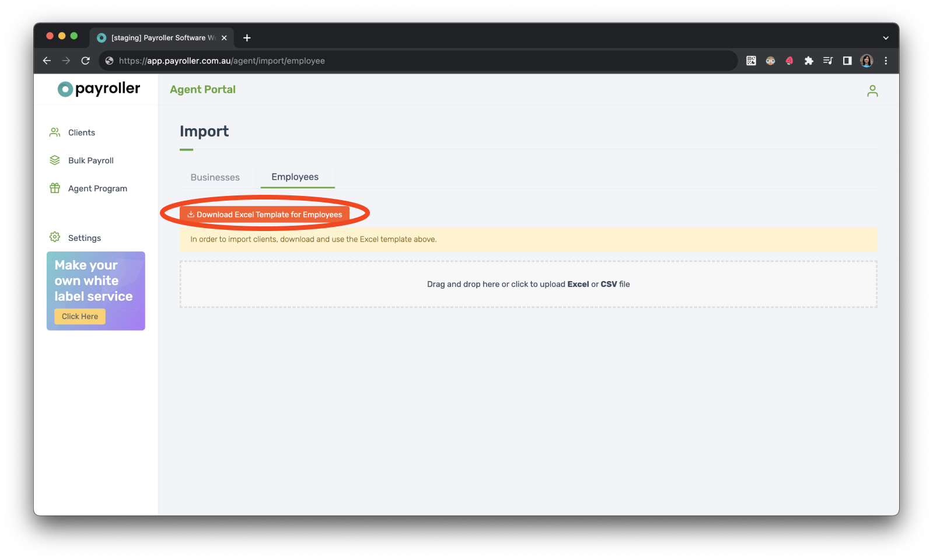Open Bulk Payroll in sidebar
This screenshot has width=933, height=560.
point(90,160)
